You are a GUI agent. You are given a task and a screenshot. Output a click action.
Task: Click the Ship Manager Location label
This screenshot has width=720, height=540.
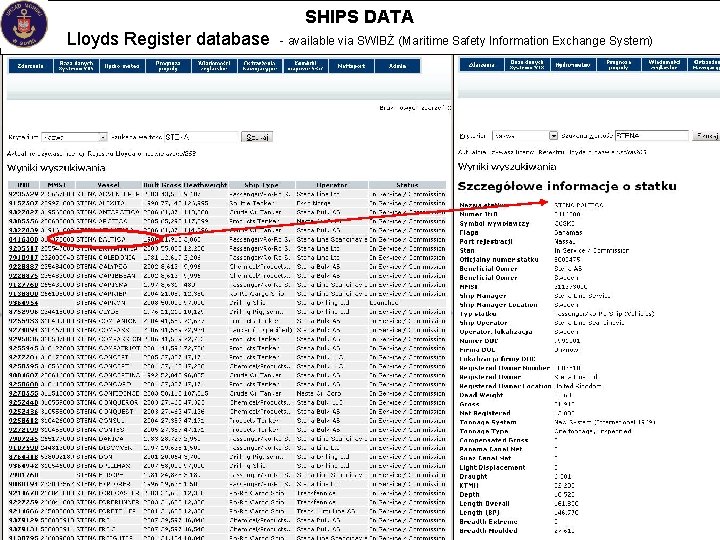point(498,305)
